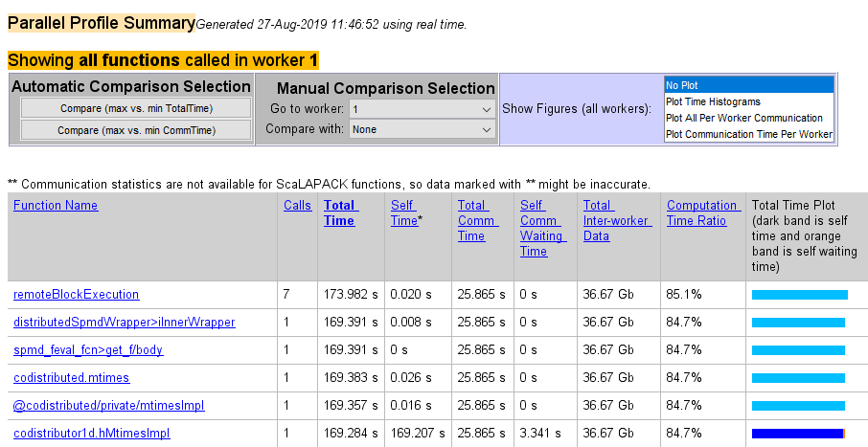Sort by Calls column header
868x447 pixels.
point(297,206)
